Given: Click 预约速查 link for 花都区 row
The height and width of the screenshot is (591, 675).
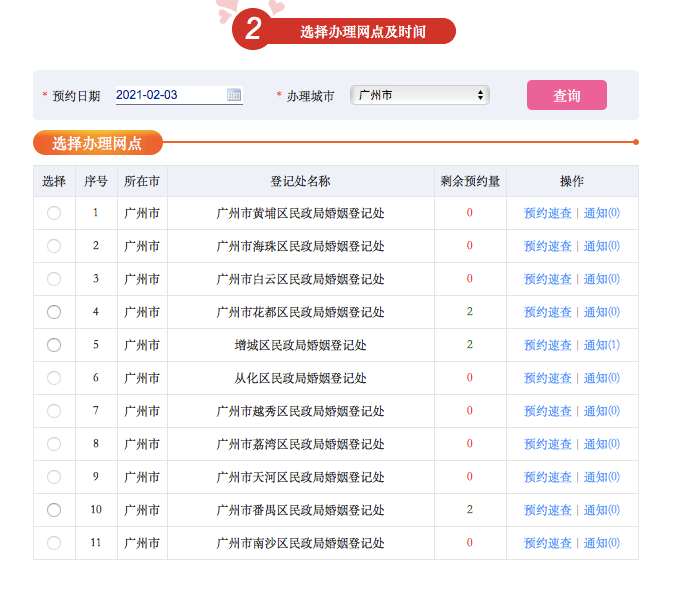Looking at the screenshot, I should coord(548,312).
